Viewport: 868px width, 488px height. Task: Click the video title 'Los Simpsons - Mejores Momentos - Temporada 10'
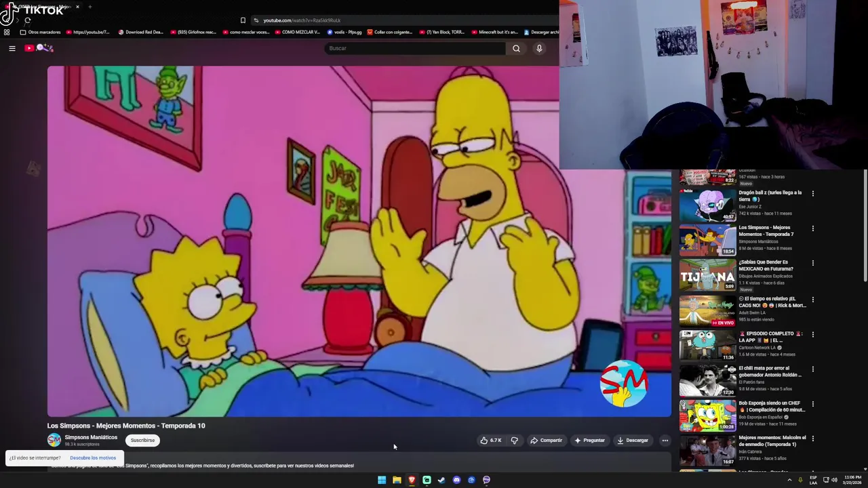[126, 426]
